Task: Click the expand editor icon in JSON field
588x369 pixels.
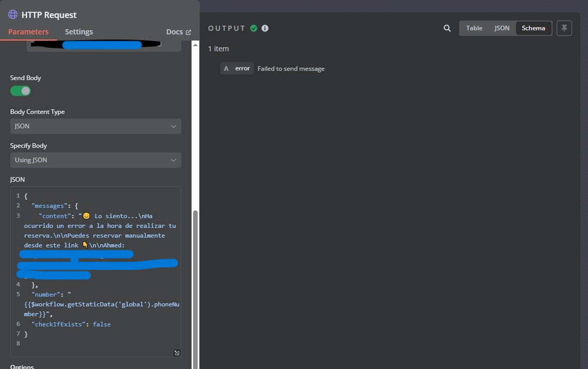Action: (x=177, y=353)
